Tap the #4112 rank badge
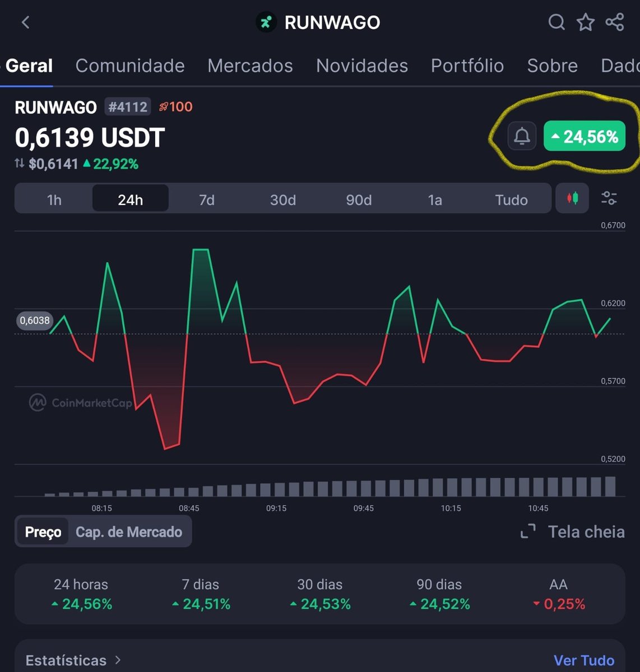Screen dimensions: 640x672 point(128,106)
